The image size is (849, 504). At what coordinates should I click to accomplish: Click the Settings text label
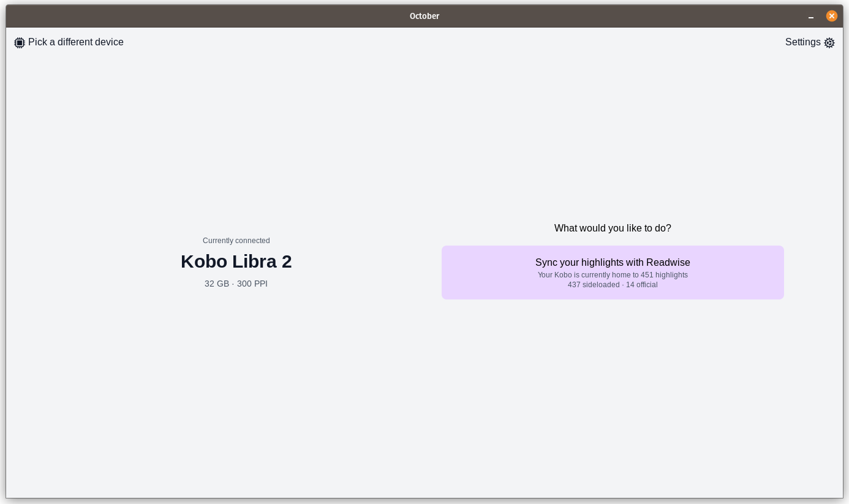pyautogui.click(x=802, y=42)
